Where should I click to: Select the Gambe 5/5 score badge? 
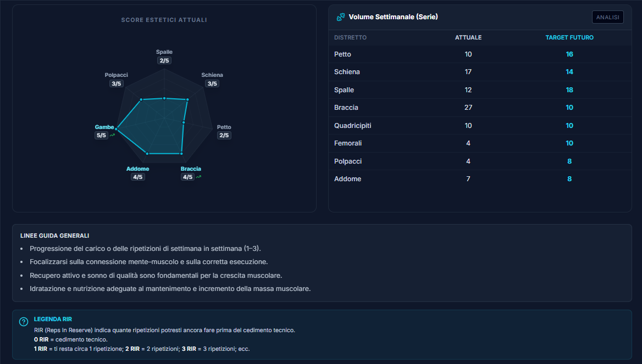(101, 134)
